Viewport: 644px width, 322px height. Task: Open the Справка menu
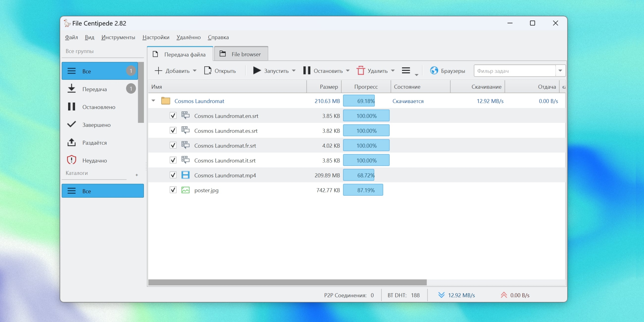pos(218,37)
